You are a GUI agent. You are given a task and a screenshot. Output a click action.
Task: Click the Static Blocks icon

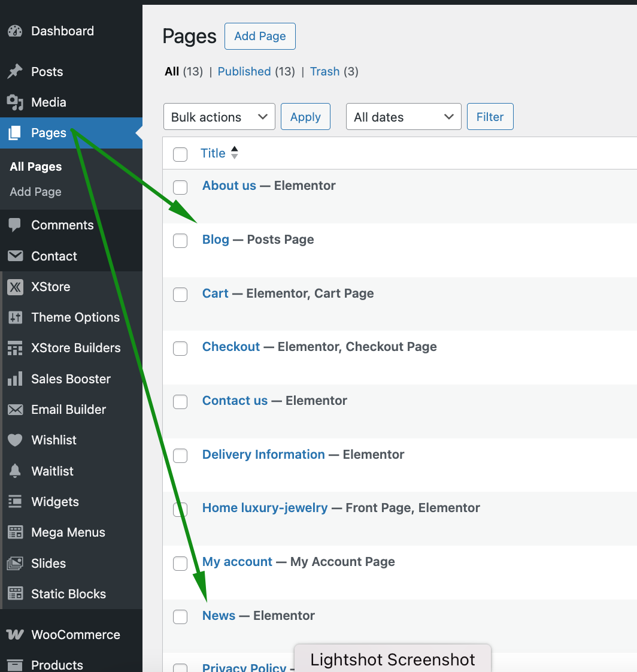pyautogui.click(x=16, y=594)
